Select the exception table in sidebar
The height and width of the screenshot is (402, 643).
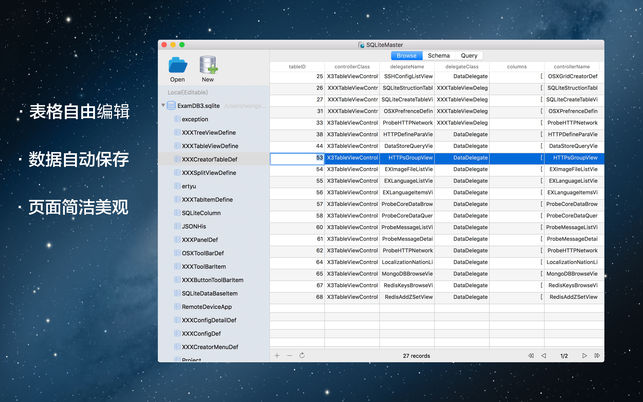[x=195, y=118]
